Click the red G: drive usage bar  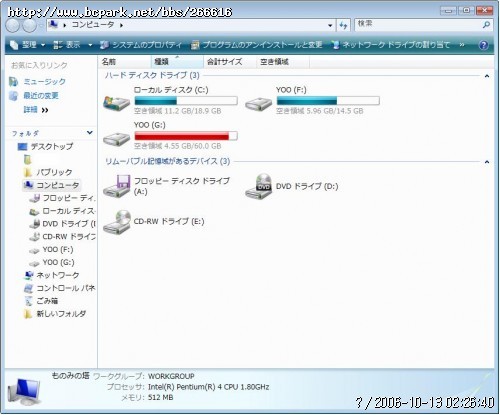click(186, 135)
